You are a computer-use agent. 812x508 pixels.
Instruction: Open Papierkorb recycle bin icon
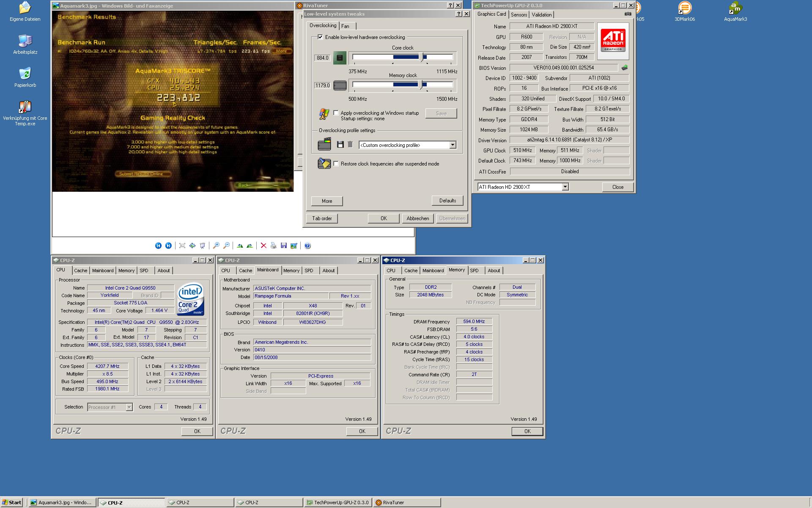coord(25,77)
